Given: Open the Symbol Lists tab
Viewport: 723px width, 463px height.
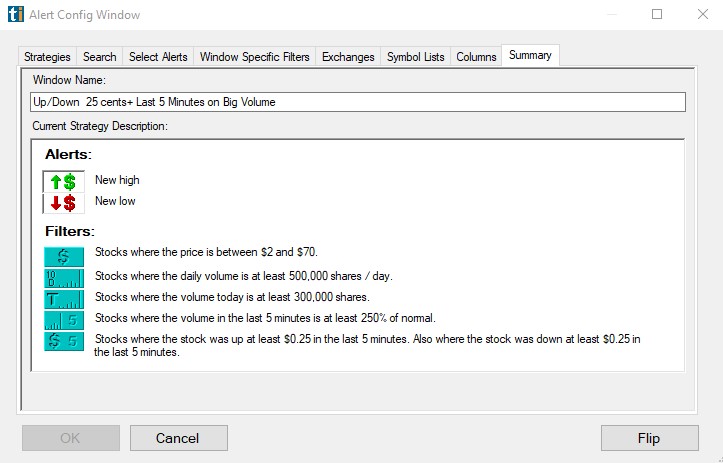Looking at the screenshot, I should tap(415, 57).
